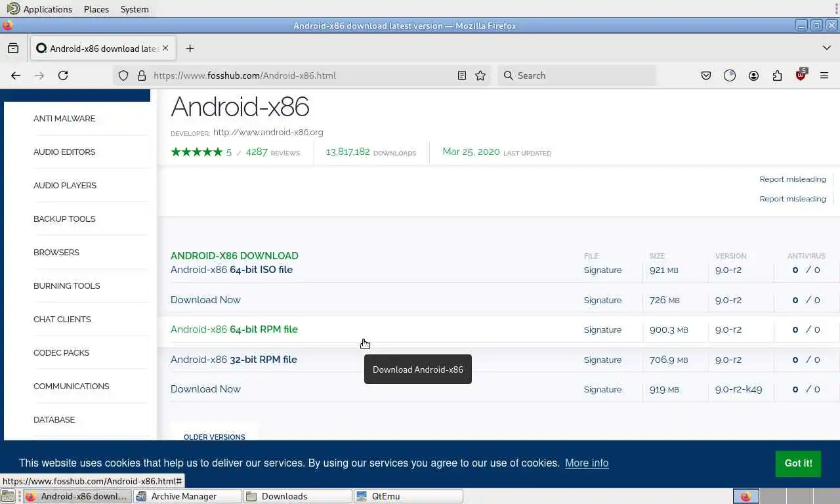Open the System menu
The height and width of the screenshot is (504, 840).
[135, 9]
